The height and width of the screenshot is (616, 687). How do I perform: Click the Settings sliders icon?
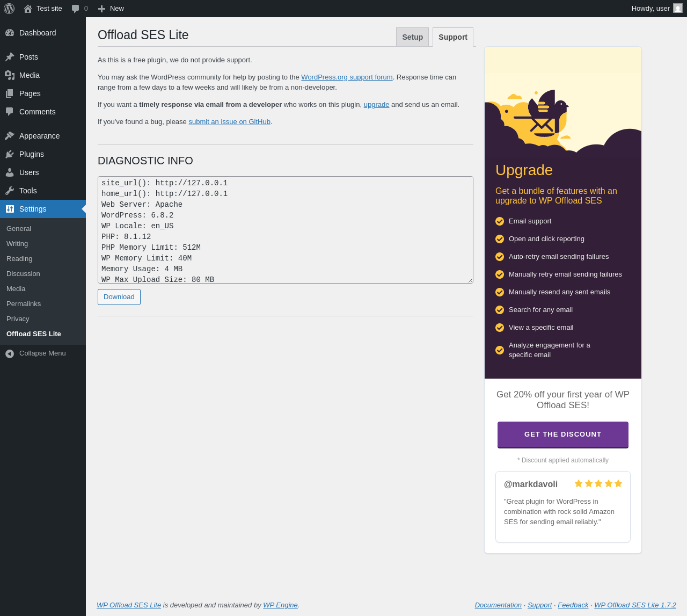coord(10,209)
